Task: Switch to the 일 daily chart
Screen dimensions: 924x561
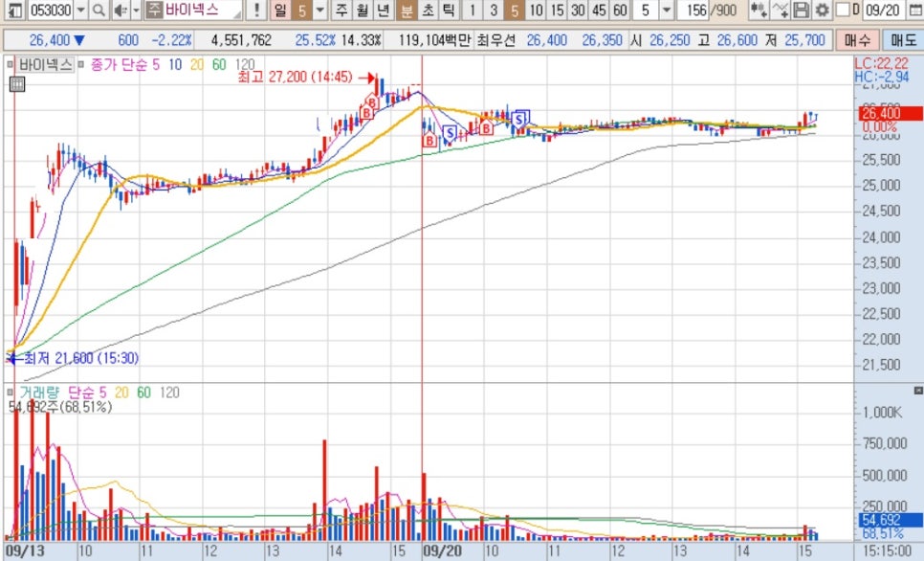Action: coord(280,10)
